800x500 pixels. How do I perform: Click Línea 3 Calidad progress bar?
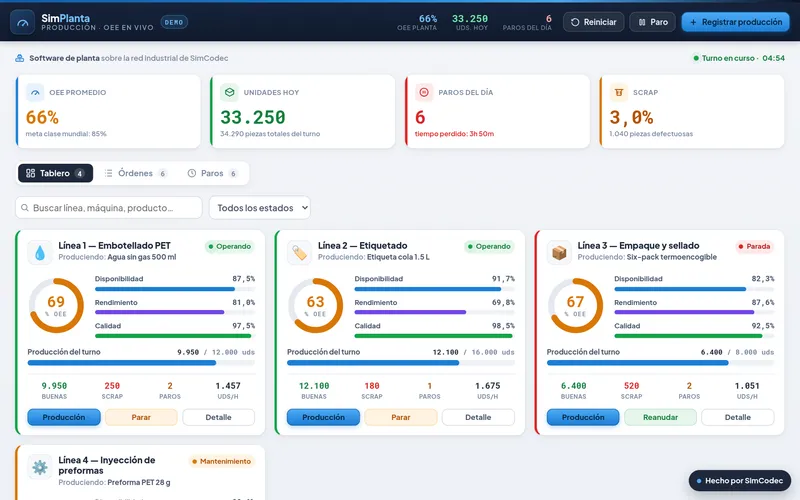[x=694, y=336]
